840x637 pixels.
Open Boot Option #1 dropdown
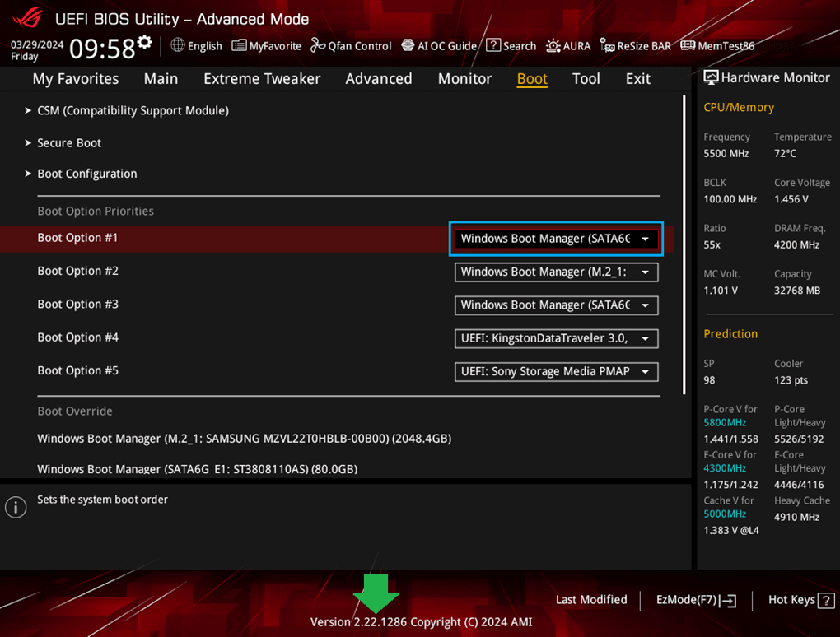[x=556, y=239]
